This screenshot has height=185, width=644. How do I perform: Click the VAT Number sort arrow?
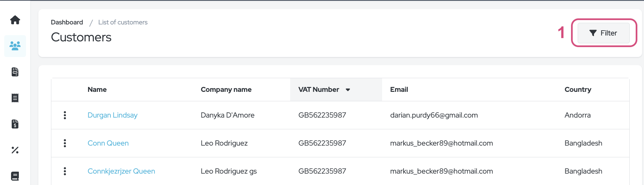[348, 90]
